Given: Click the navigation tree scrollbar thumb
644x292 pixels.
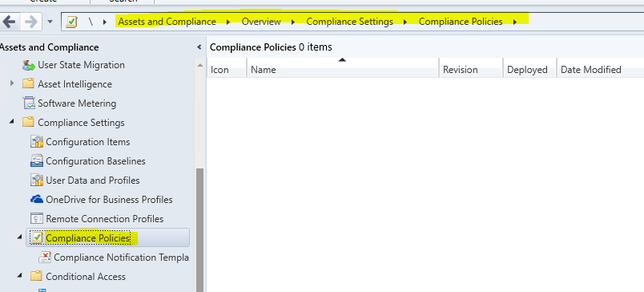Looking at the screenshot, I should tap(200, 230).
